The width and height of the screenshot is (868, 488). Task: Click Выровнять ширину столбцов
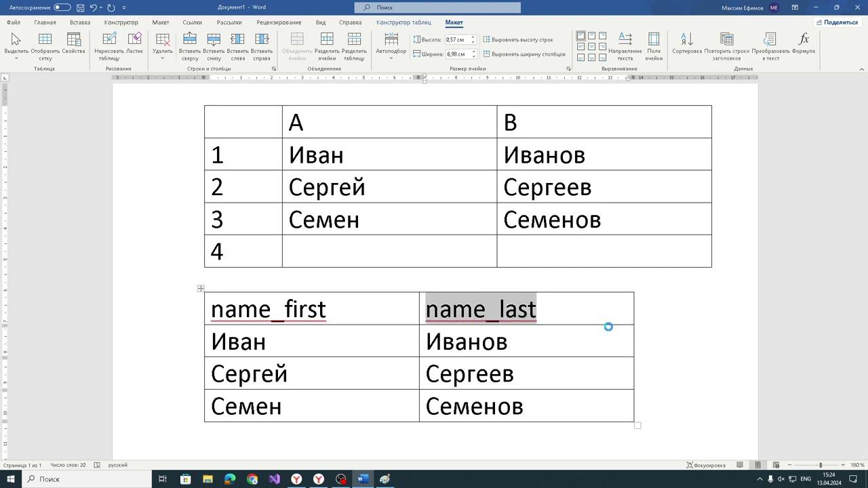[x=524, y=54]
